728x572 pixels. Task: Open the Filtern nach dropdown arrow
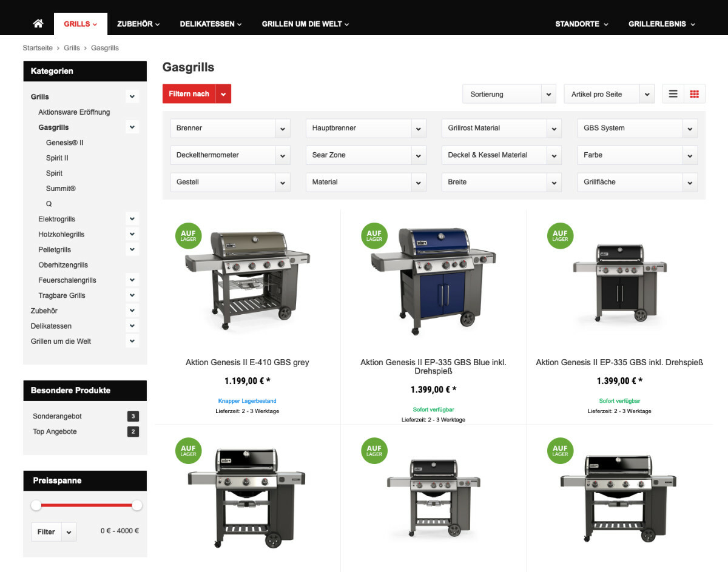pyautogui.click(x=223, y=94)
